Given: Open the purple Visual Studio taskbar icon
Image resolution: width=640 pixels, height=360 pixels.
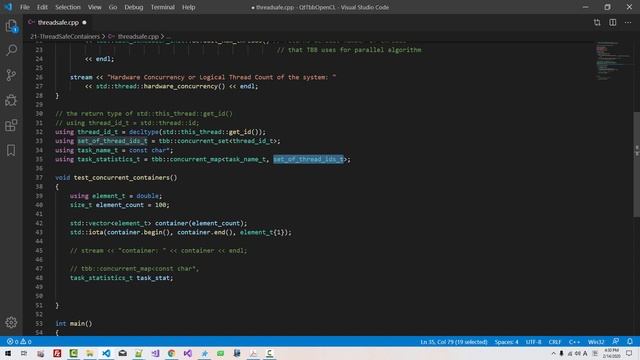Looking at the screenshot, I should tap(188, 353).
